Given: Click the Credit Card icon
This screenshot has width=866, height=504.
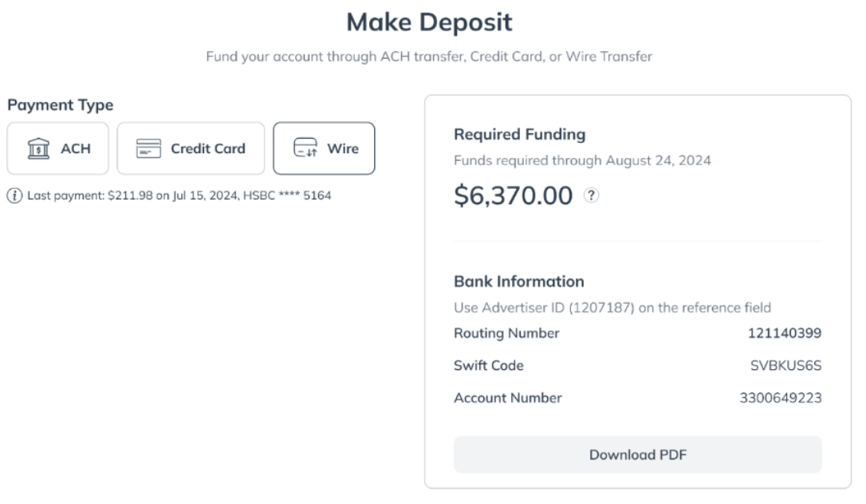Looking at the screenshot, I should click(x=148, y=148).
